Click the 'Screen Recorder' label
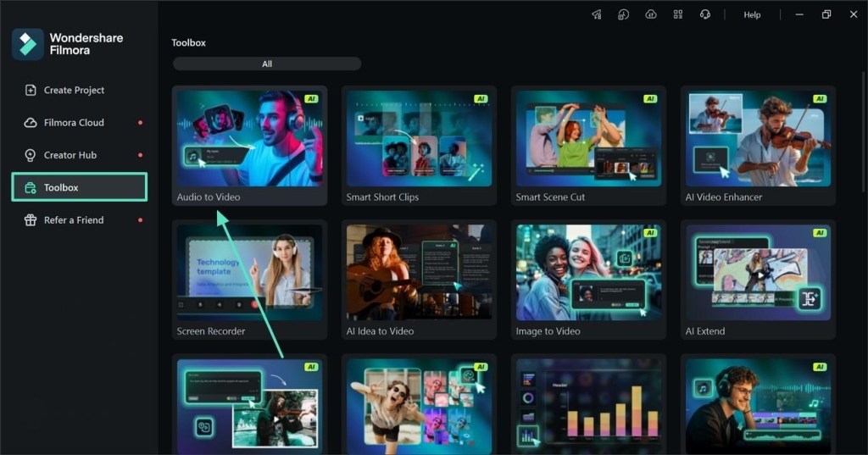 (x=211, y=331)
